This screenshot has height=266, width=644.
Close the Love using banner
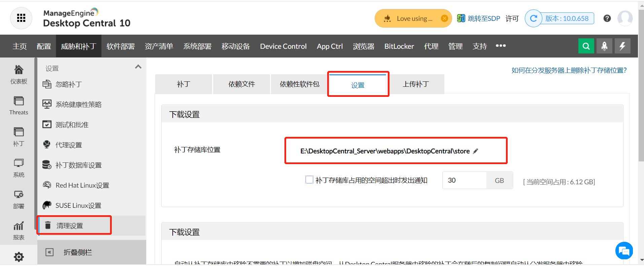[x=444, y=18]
